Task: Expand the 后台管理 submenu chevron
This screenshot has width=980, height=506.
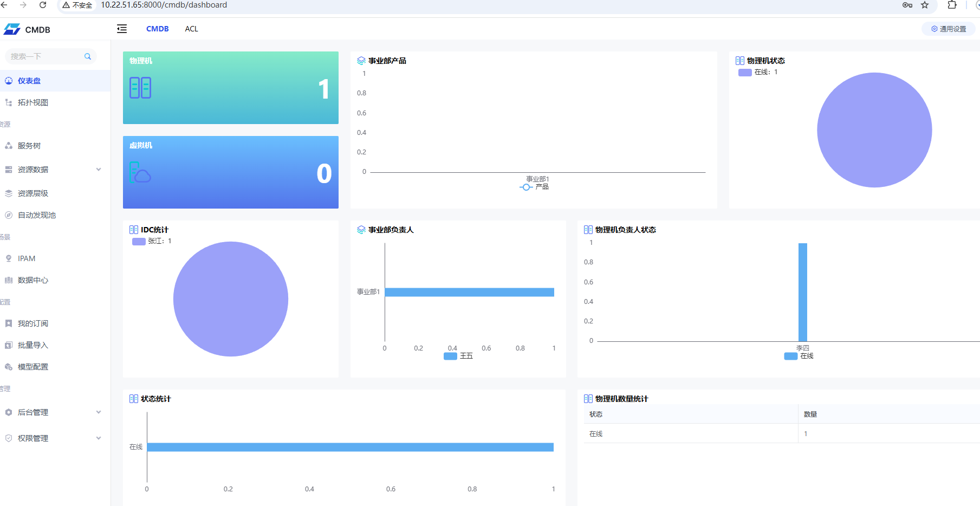Action: [99, 412]
